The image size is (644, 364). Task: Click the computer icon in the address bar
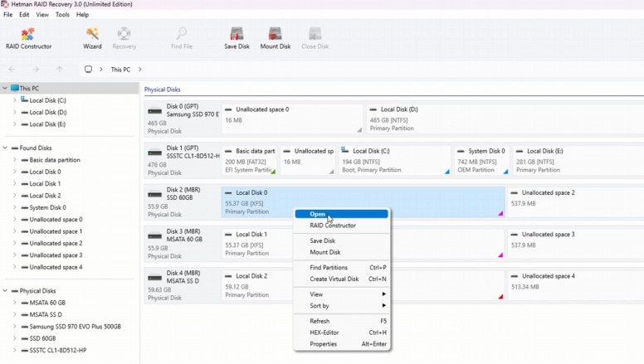(x=88, y=70)
